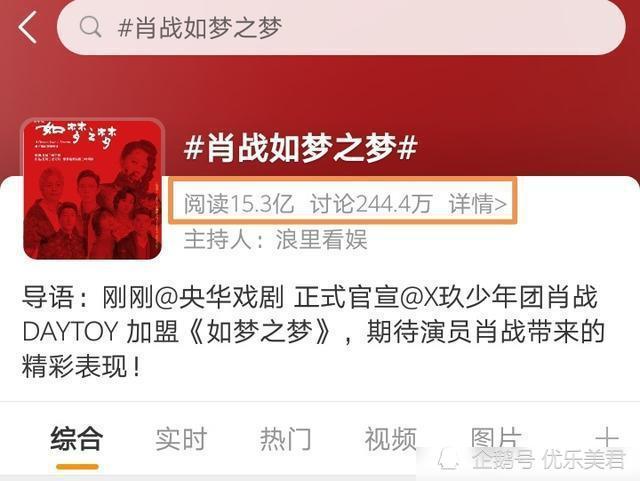Open the 如梦之梦 poster thumbnail
This screenshot has height=481, width=640.
point(93,189)
